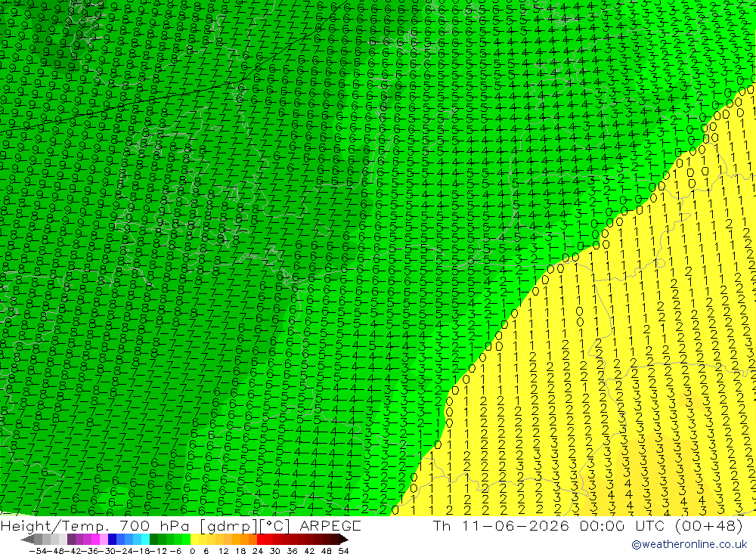Select the yellow 0°C swatch in the legend
The image size is (756, 554).
(195, 539)
